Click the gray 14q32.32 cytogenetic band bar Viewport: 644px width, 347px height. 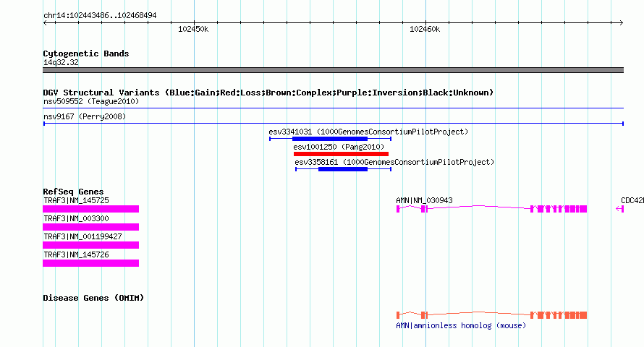pos(333,70)
